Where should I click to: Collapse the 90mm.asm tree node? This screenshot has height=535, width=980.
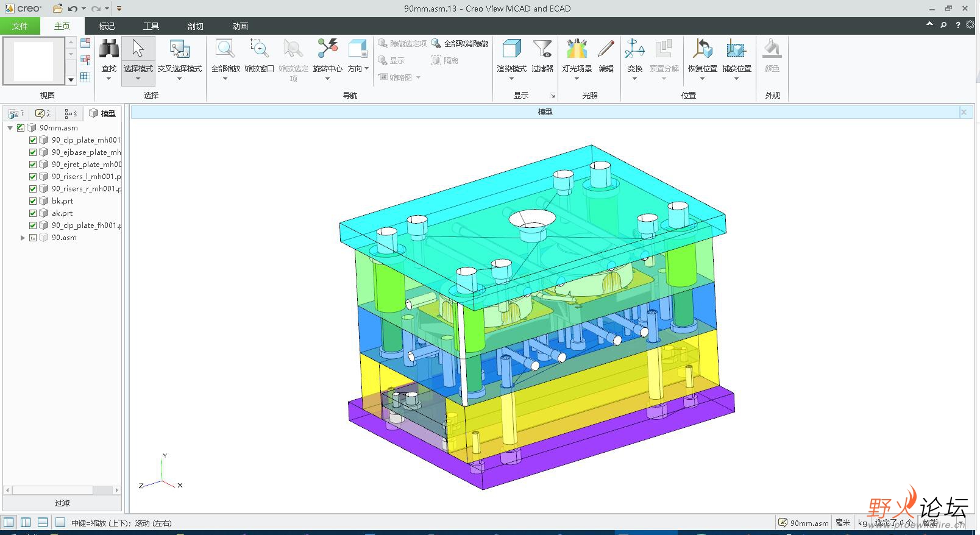(10, 128)
